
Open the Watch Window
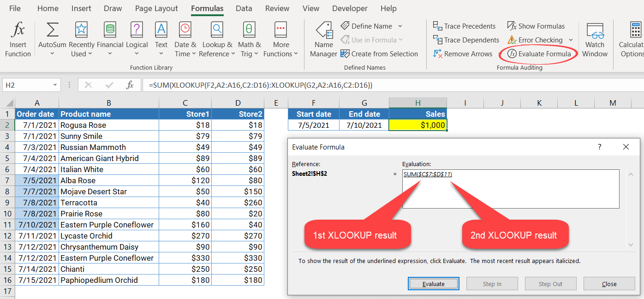595,39
